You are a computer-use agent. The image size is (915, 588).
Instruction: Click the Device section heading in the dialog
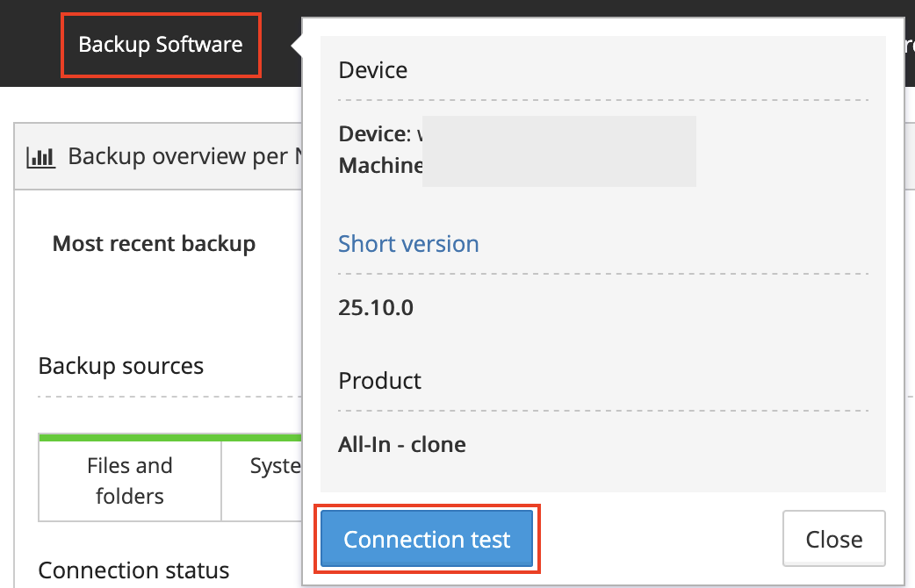coord(372,69)
